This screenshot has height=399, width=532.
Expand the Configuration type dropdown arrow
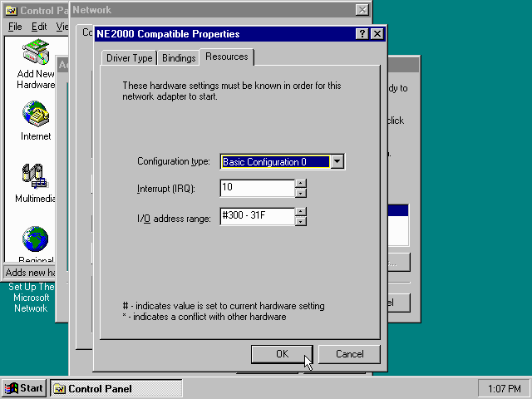click(x=337, y=161)
